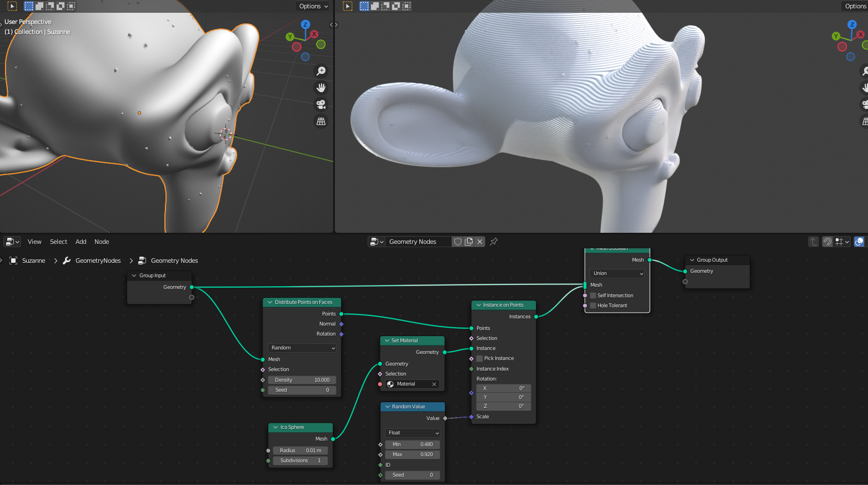
Task: Click the Z axis on right viewport gizmo
Action: [x=852, y=24]
